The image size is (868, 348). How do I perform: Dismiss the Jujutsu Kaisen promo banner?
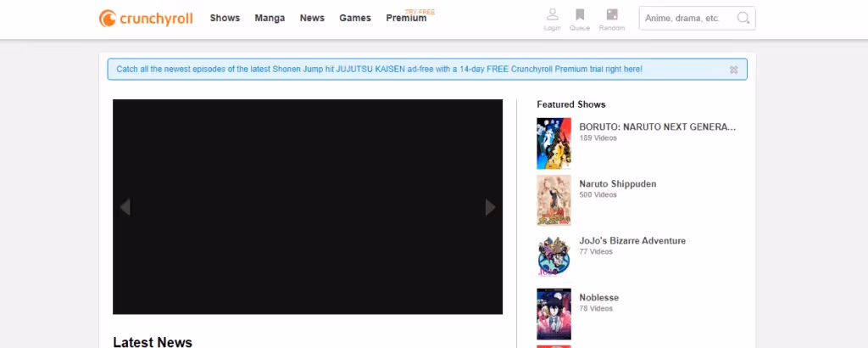(733, 70)
